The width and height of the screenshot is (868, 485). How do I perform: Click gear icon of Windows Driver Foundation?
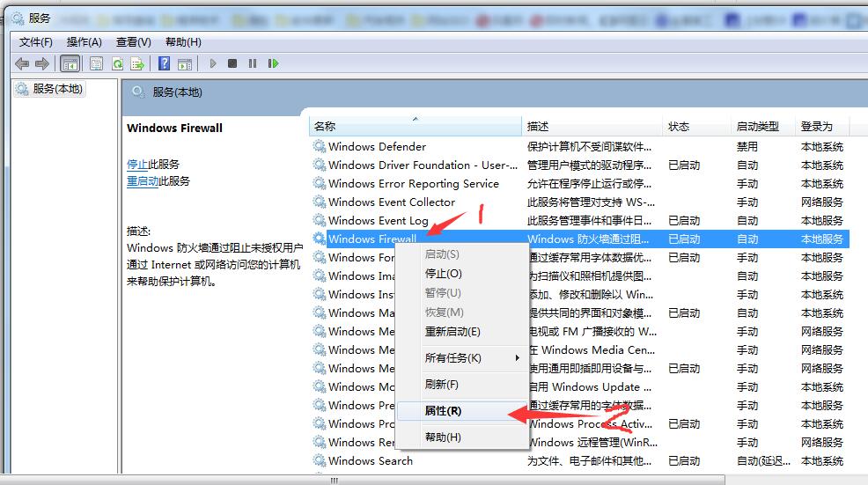point(320,165)
